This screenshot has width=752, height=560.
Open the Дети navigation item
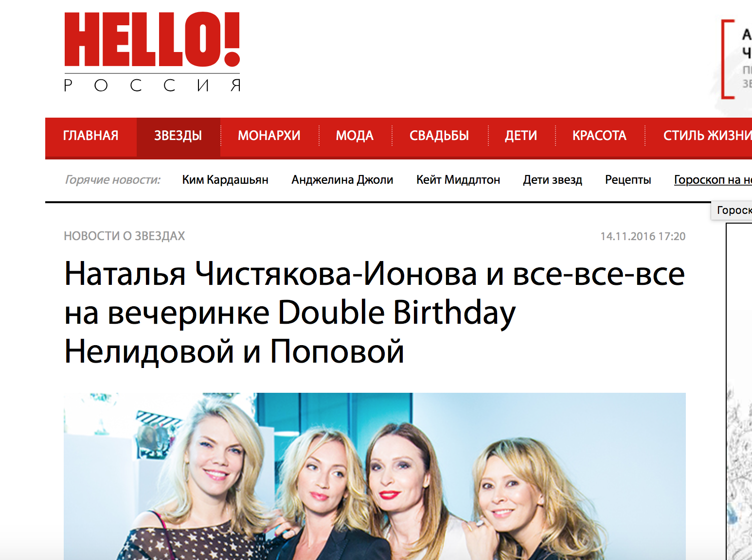pyautogui.click(x=521, y=136)
